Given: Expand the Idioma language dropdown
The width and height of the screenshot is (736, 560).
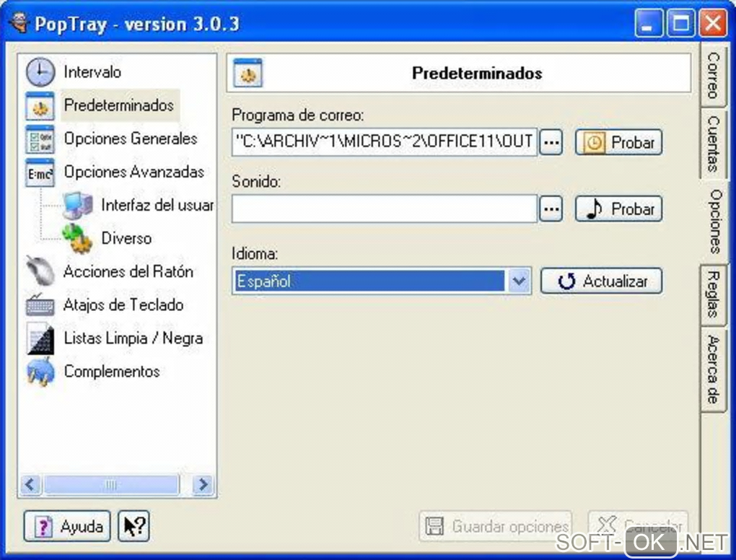Looking at the screenshot, I should [x=519, y=281].
